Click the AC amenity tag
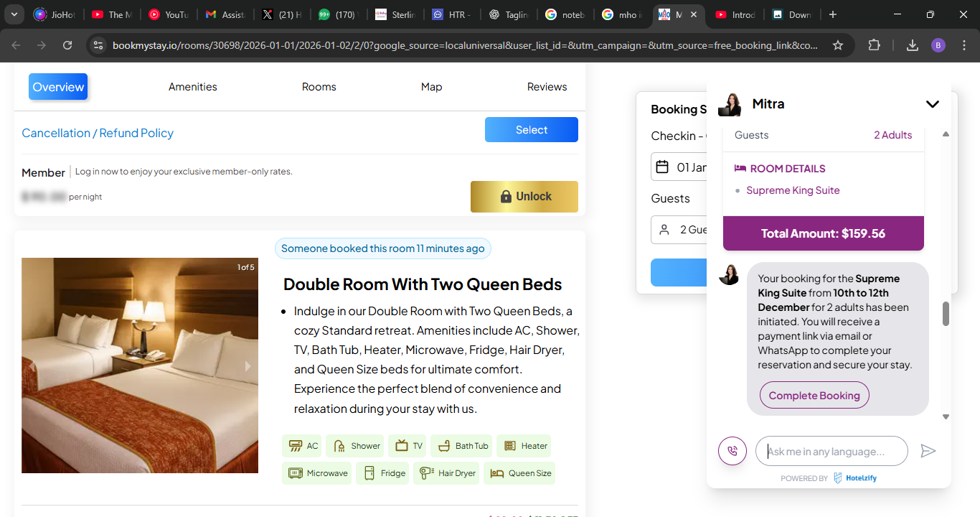 tap(302, 446)
